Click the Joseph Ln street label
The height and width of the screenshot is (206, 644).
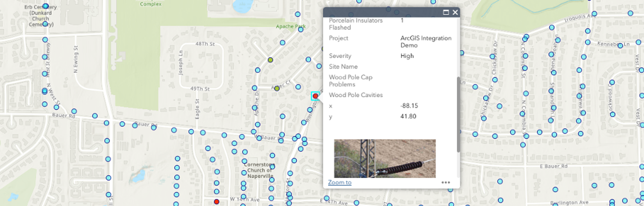click(x=181, y=63)
